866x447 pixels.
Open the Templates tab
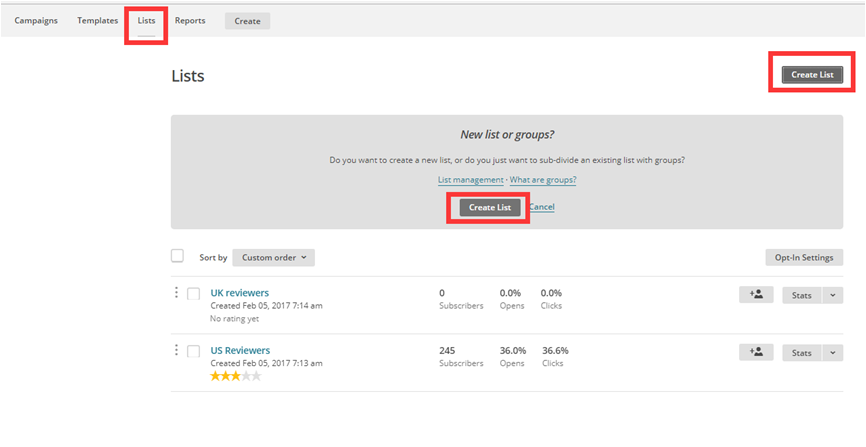(98, 20)
